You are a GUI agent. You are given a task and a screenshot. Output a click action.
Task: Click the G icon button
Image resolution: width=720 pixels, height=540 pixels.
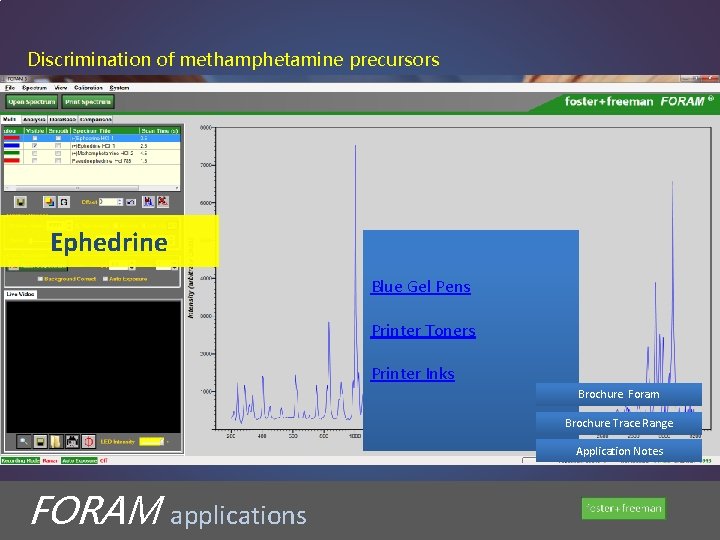pos(64,202)
